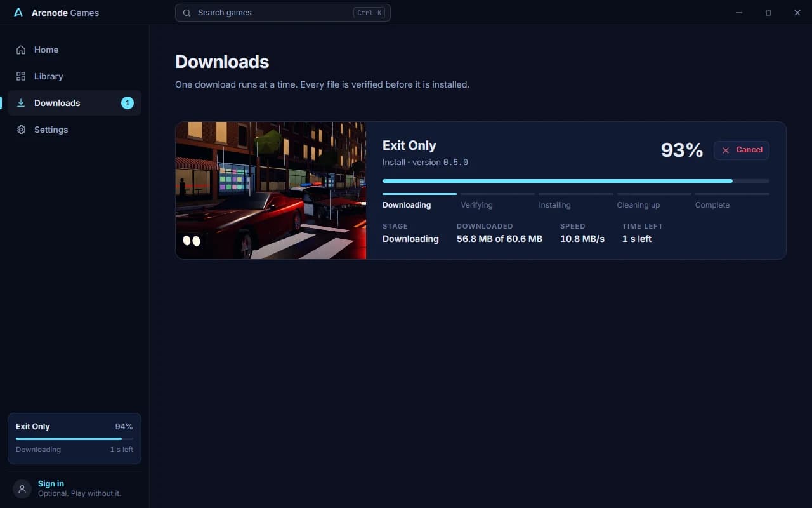812x508 pixels.
Task: Cancel the Exit Only download
Action: pyautogui.click(x=742, y=150)
